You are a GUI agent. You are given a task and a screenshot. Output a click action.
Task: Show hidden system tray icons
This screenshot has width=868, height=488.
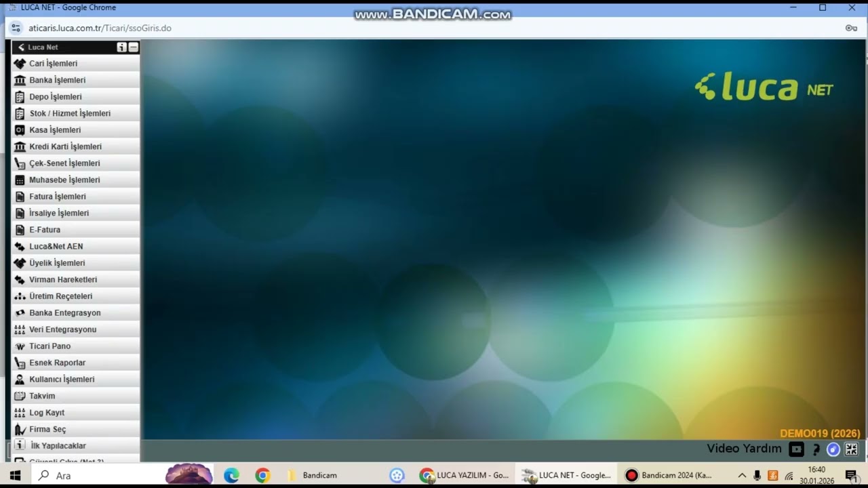point(742,475)
